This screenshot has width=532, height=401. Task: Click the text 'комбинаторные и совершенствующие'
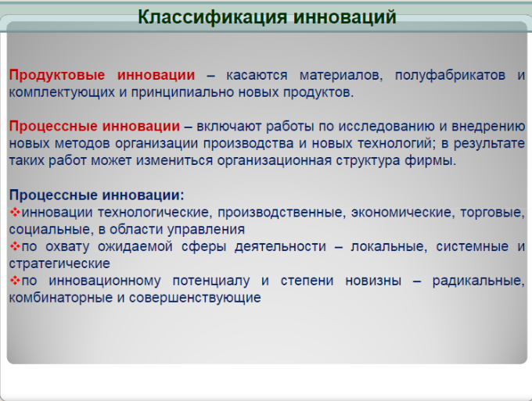[135, 298]
